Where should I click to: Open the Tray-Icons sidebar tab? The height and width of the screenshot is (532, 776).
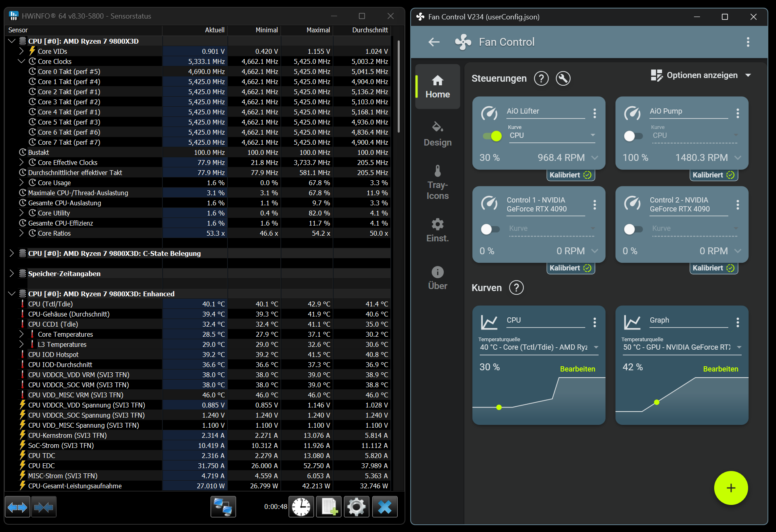[x=437, y=182]
